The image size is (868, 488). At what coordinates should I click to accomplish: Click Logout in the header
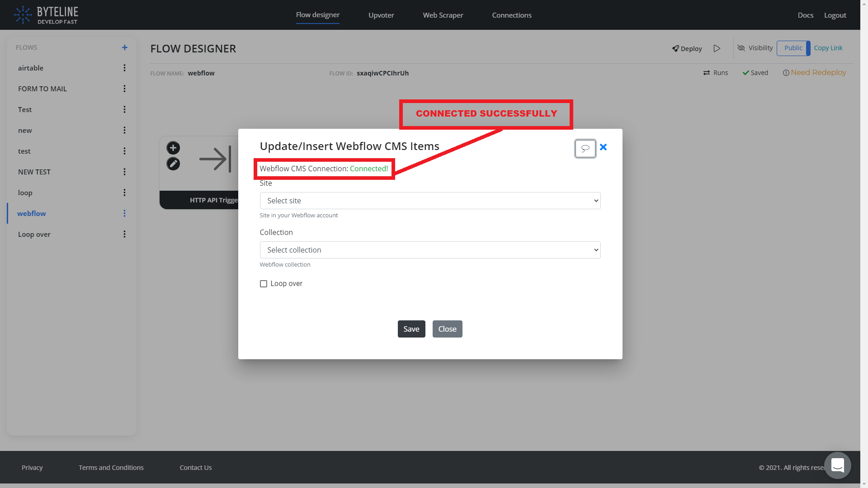835,15
